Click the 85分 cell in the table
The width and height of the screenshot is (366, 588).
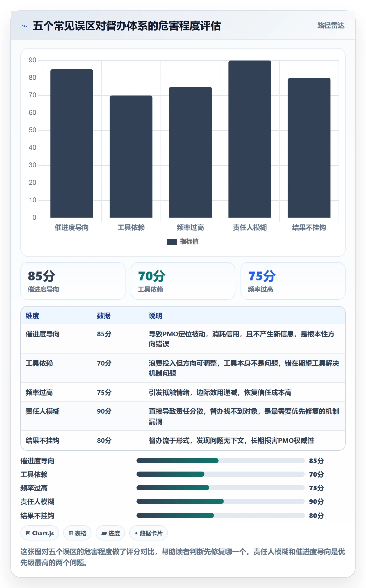point(104,334)
